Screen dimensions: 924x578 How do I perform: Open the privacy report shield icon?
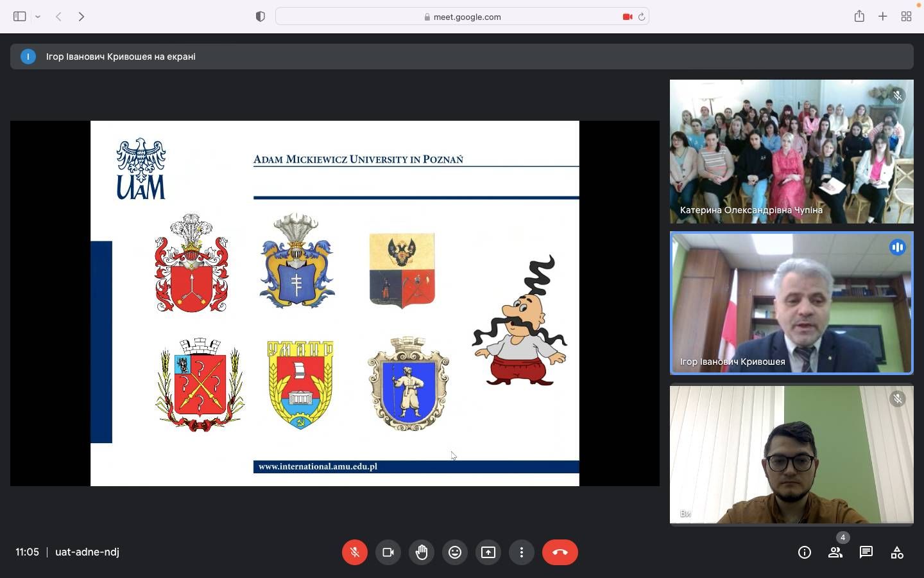(261, 17)
